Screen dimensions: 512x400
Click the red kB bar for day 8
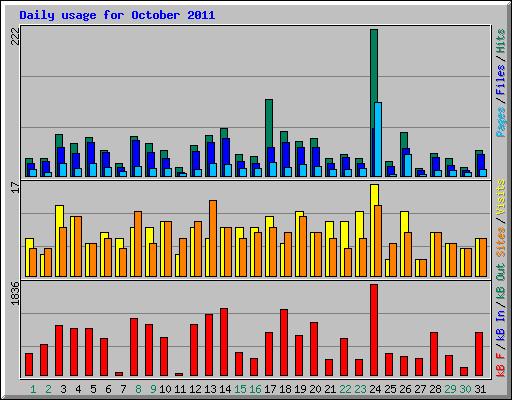[134, 347]
